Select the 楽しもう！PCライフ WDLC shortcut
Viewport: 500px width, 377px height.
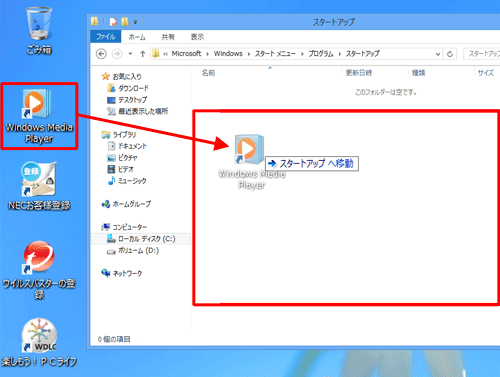coord(39,342)
